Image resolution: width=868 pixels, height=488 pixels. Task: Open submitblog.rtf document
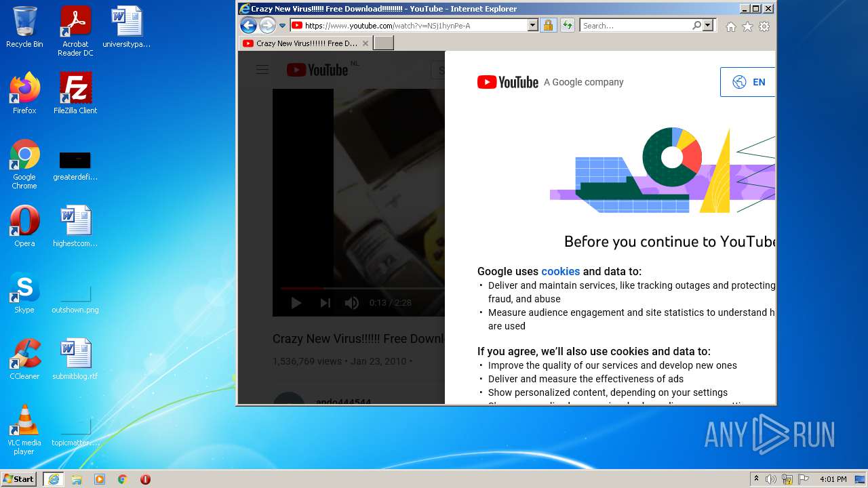point(75,359)
